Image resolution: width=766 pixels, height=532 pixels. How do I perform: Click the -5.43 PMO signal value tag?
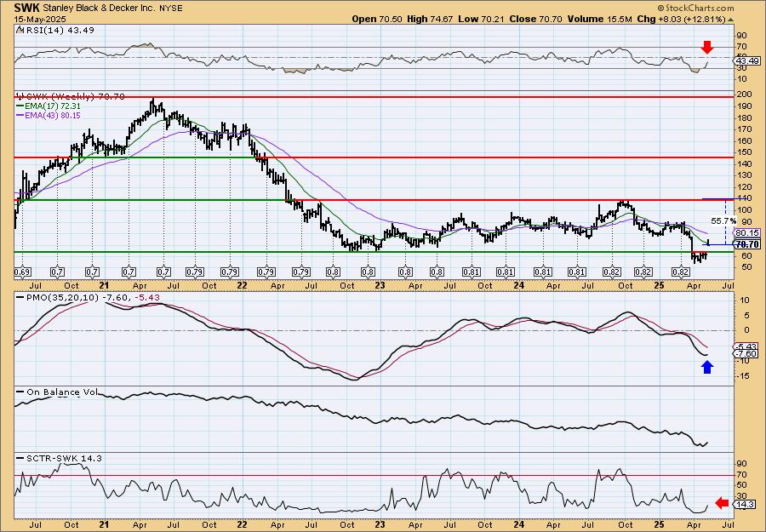pos(747,346)
